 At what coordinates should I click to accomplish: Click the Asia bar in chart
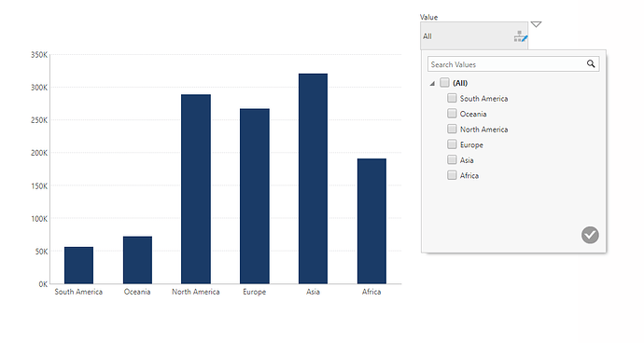tap(313, 178)
